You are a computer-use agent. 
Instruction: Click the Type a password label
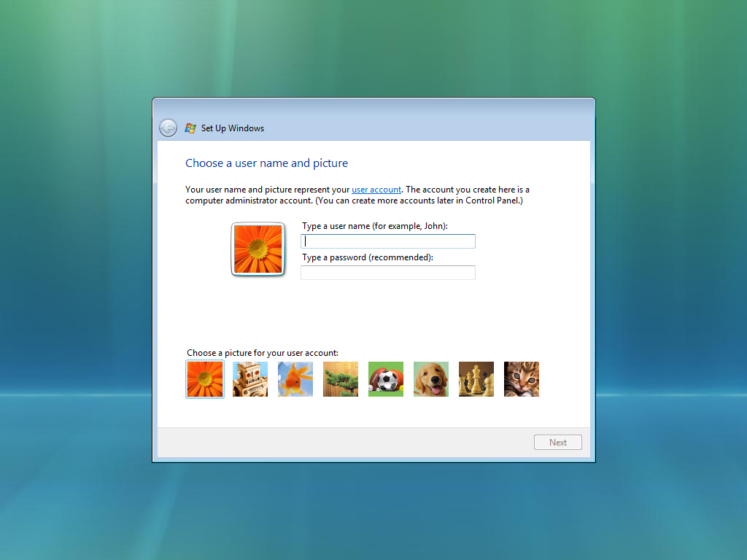[368, 257]
